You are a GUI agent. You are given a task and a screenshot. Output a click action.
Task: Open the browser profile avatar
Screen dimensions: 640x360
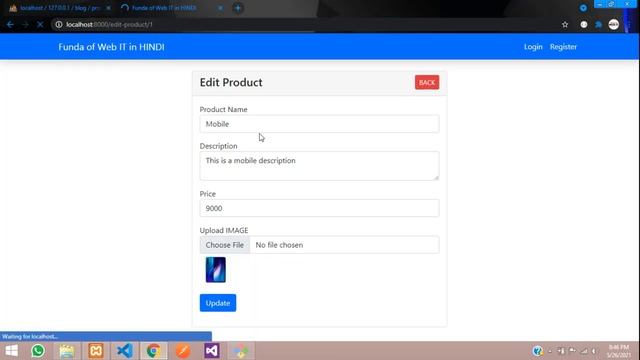(x=613, y=24)
